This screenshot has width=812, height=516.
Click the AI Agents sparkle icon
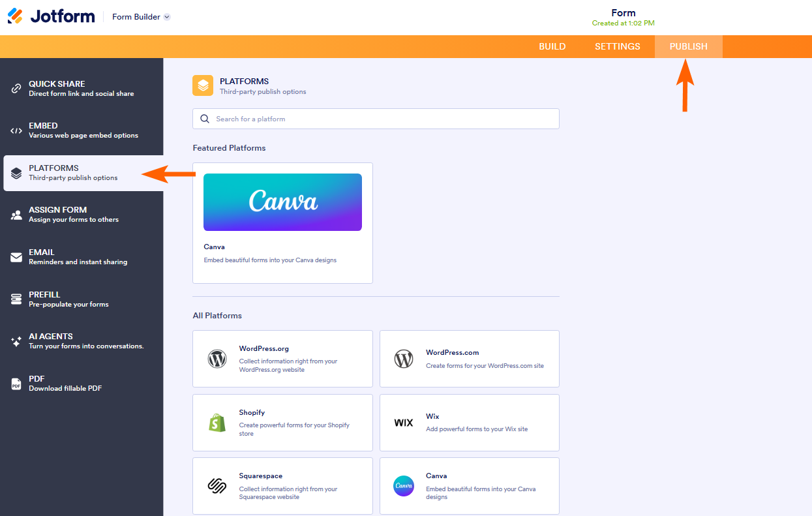pos(16,341)
